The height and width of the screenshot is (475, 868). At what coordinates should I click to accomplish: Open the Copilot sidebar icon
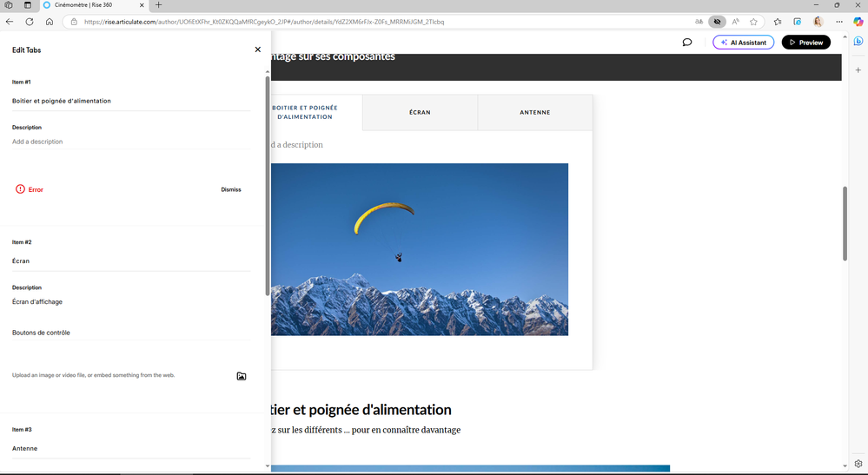coord(858,22)
